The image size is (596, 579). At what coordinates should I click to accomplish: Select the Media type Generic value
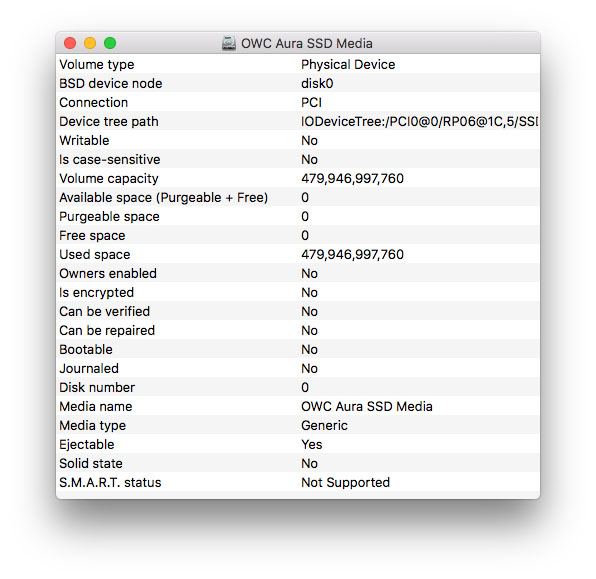tap(324, 426)
